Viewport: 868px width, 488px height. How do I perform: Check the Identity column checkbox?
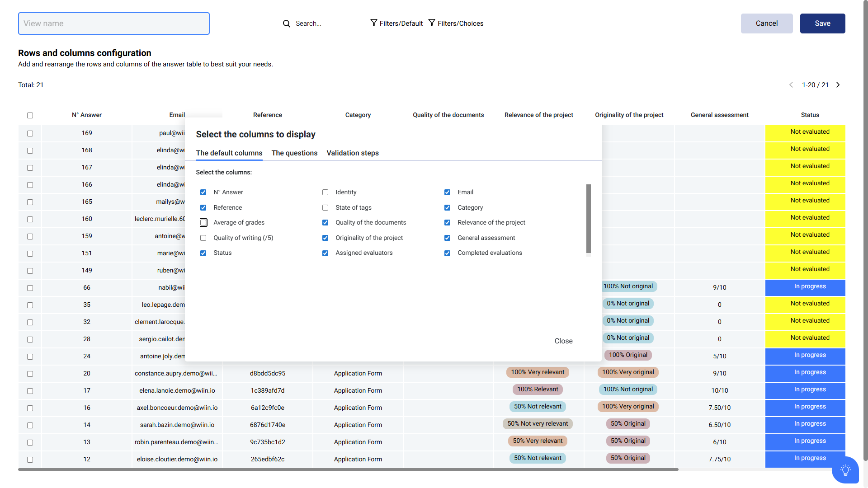(x=325, y=192)
